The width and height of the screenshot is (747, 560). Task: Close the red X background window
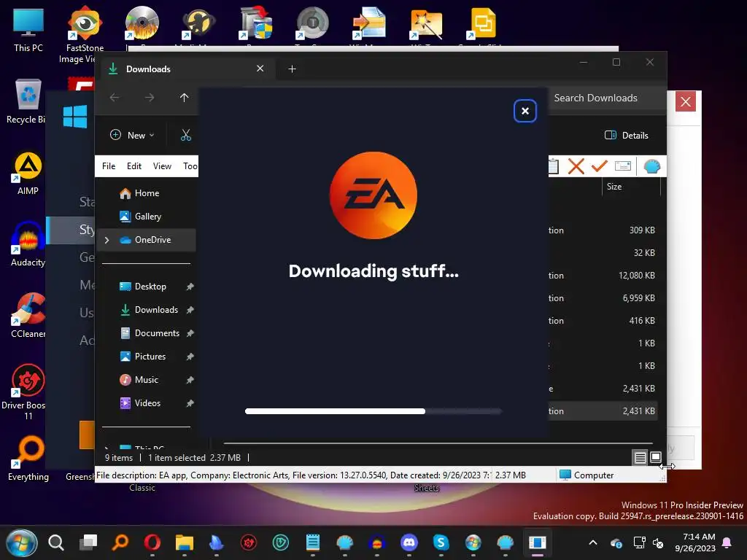686,101
